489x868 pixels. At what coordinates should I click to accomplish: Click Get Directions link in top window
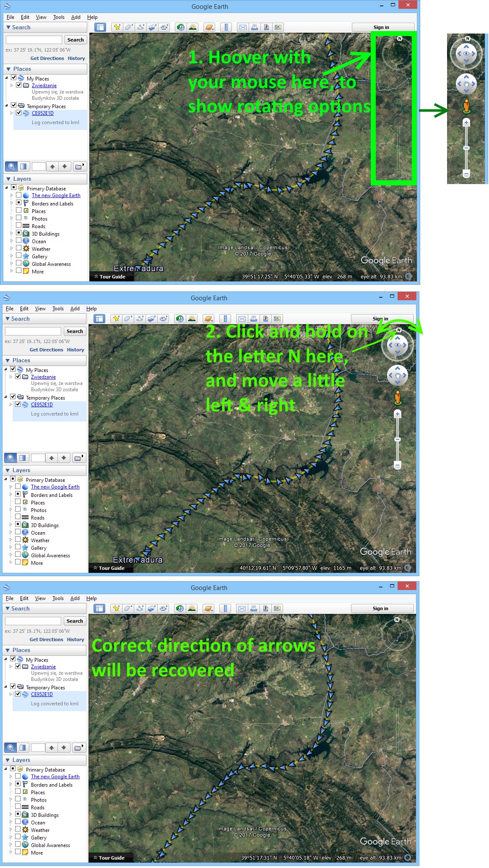click(47, 58)
